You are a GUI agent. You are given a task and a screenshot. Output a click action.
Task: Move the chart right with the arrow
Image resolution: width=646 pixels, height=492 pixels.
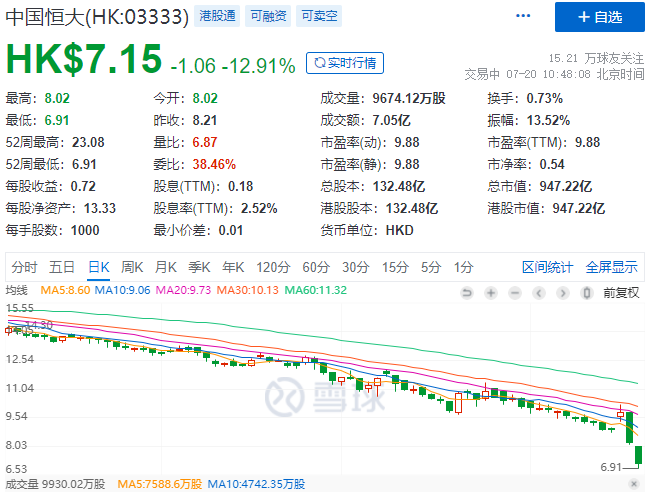tap(563, 293)
